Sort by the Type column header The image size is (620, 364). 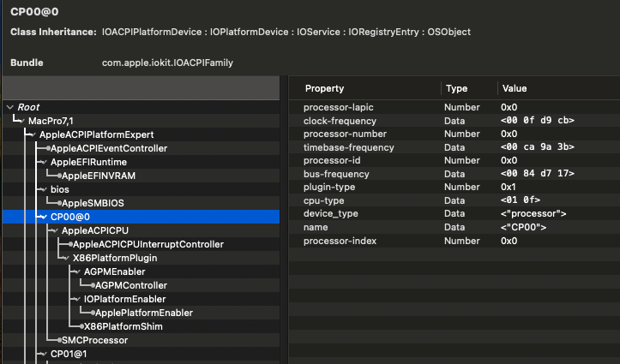[x=456, y=88]
